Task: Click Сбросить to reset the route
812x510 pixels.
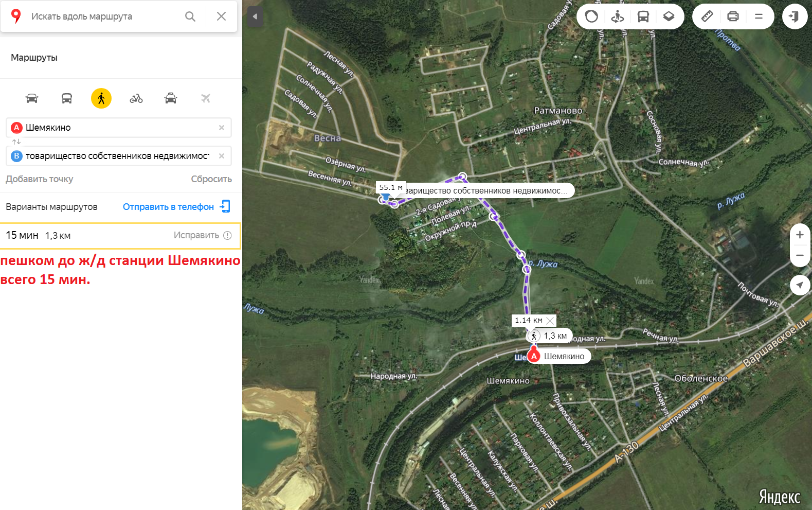Action: (x=211, y=179)
